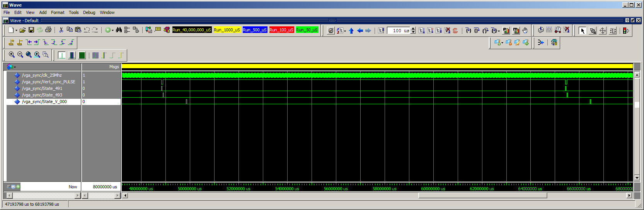Click the Redo icon

(95, 30)
